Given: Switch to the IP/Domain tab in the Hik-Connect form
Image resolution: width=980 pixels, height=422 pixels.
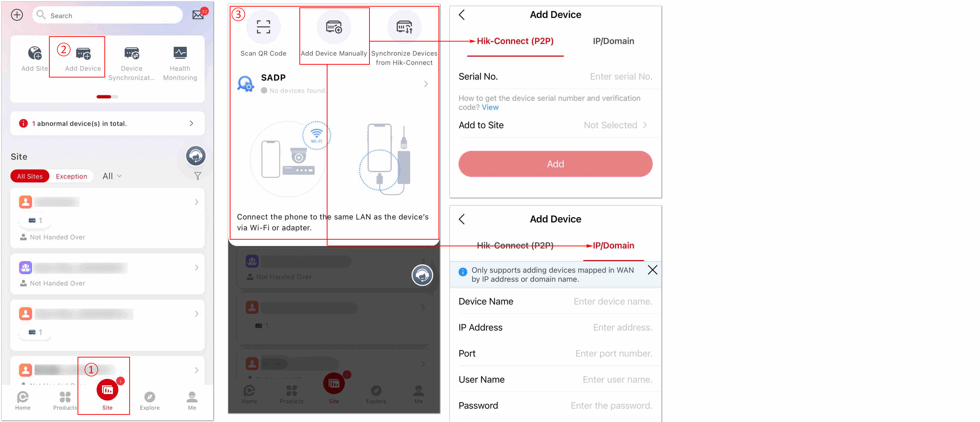Looking at the screenshot, I should click(613, 41).
